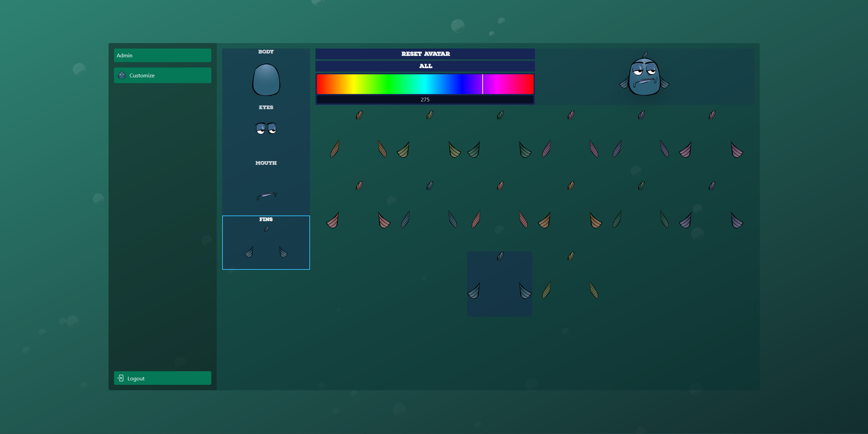The width and height of the screenshot is (868, 434).
Task: Select the Body shape thumbnail
Action: pyautogui.click(x=266, y=80)
